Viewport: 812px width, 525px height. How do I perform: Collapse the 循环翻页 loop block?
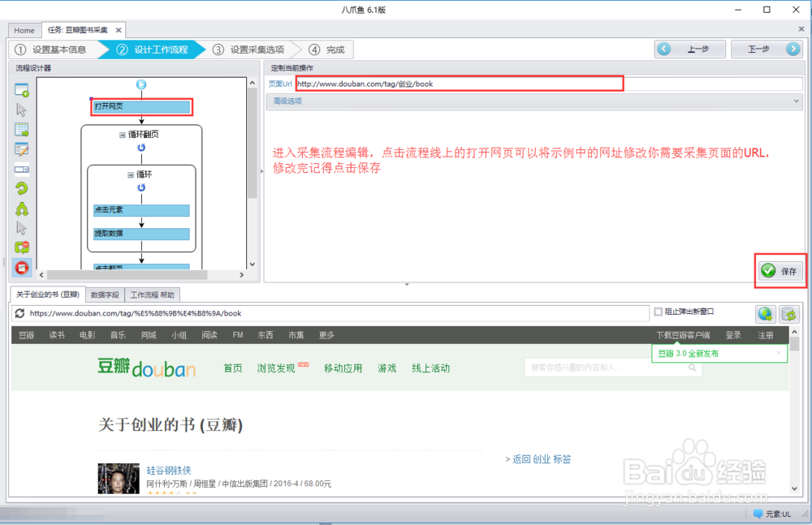coord(123,135)
